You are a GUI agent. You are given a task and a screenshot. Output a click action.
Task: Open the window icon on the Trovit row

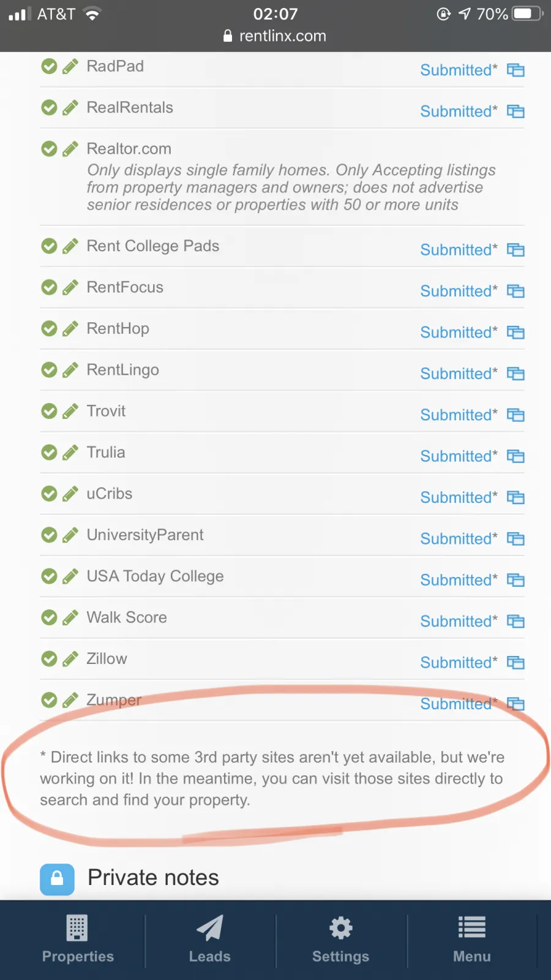tap(515, 415)
